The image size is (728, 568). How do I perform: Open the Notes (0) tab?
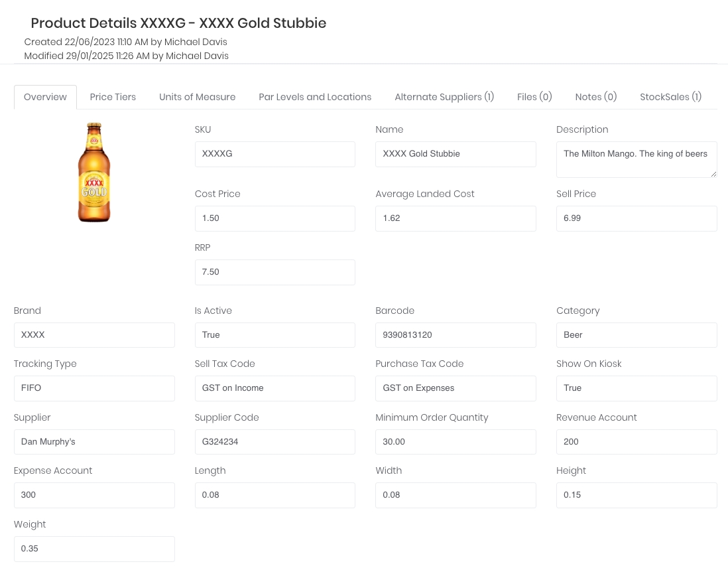click(595, 97)
